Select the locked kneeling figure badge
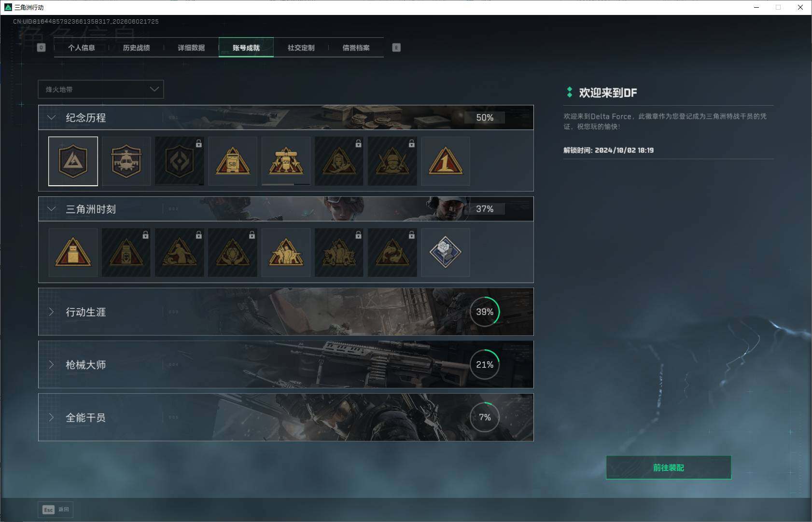The width and height of the screenshot is (812, 522). coord(179,252)
